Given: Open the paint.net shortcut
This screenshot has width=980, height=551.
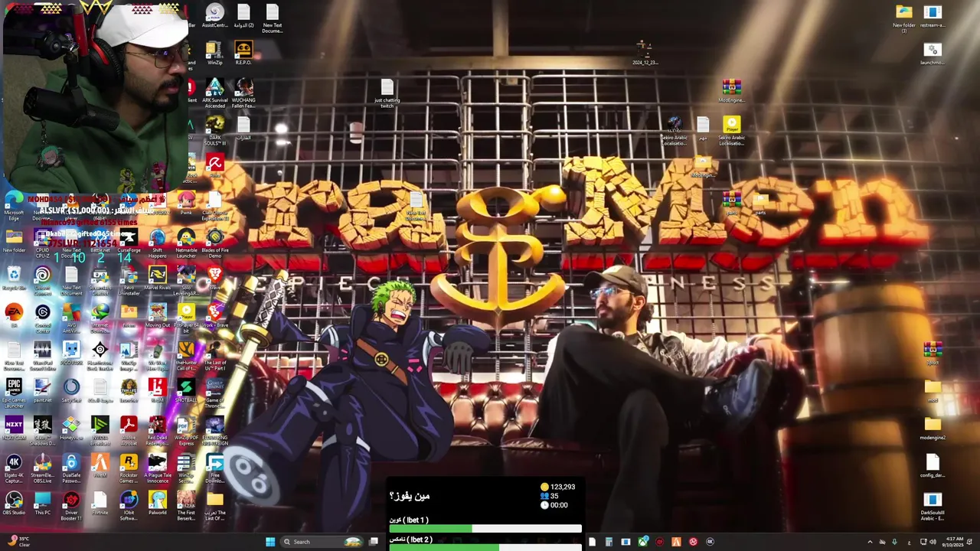Looking at the screenshot, I should (x=42, y=390).
